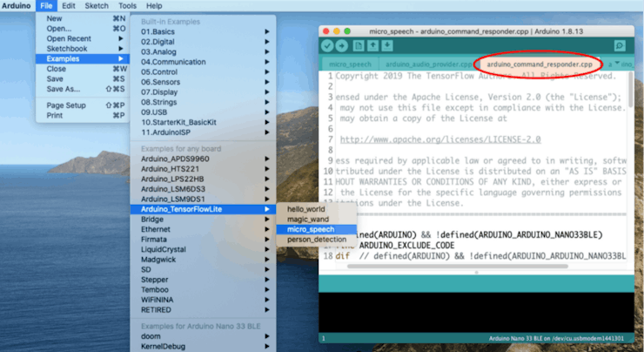Click the Open sketch up-arrow icon

pyautogui.click(x=373, y=45)
